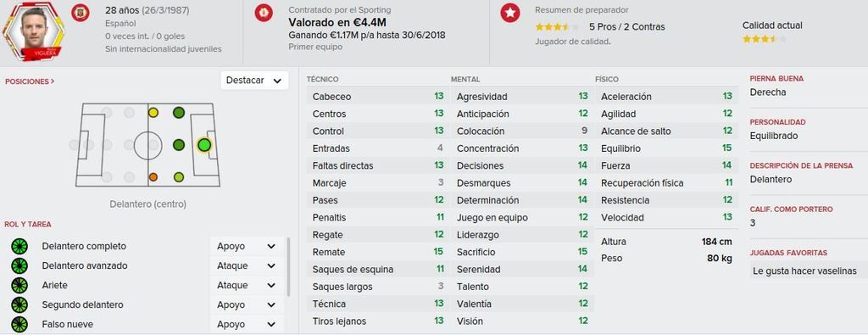The height and width of the screenshot is (335, 868).
Task: Select the Delantero completo role suitability icon
Action: click(19, 247)
